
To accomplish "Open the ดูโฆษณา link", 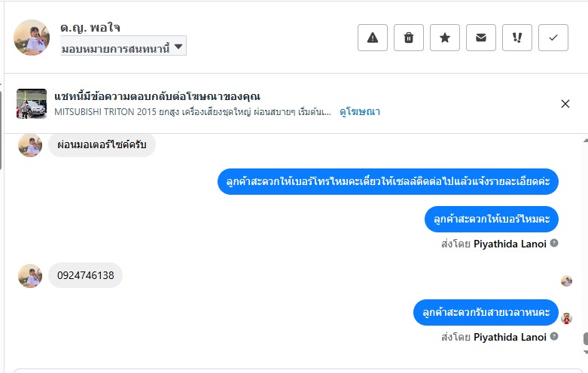I will coord(360,112).
